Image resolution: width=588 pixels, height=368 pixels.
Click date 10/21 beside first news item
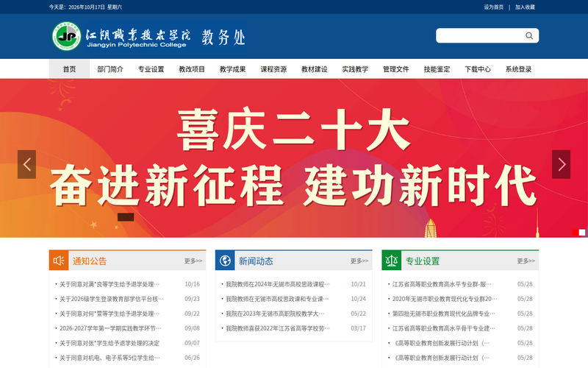pos(358,284)
